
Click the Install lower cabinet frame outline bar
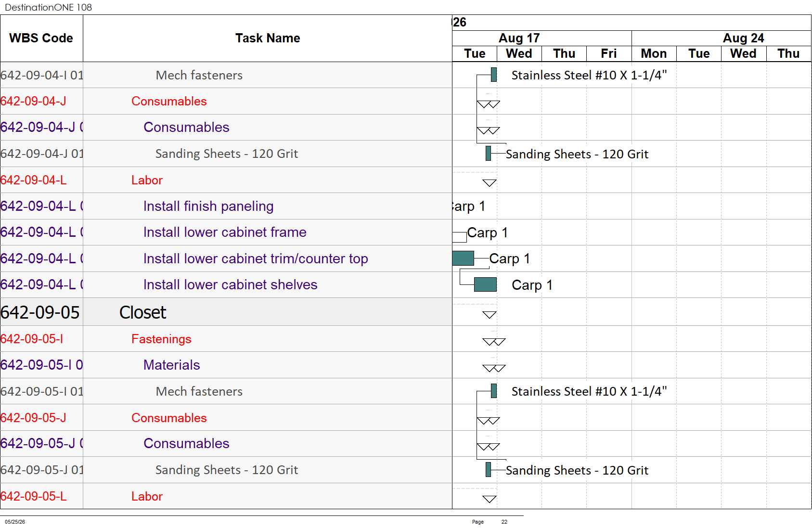click(x=460, y=236)
